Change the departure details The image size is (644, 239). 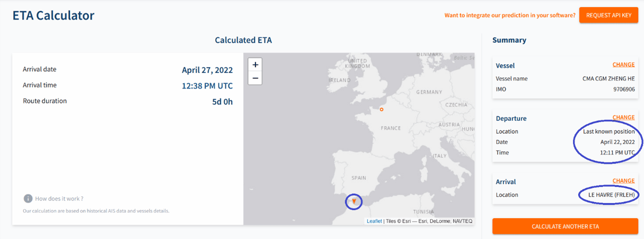point(624,117)
